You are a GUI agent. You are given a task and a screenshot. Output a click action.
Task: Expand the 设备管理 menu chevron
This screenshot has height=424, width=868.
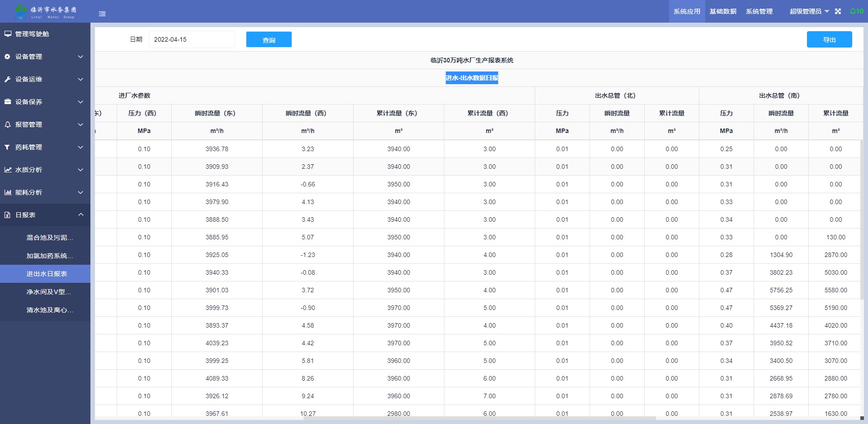80,57
